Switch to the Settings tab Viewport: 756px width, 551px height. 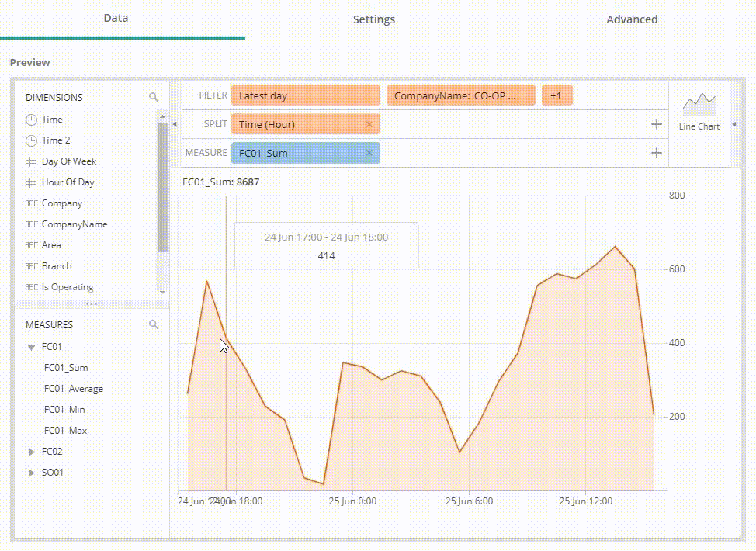pos(373,19)
